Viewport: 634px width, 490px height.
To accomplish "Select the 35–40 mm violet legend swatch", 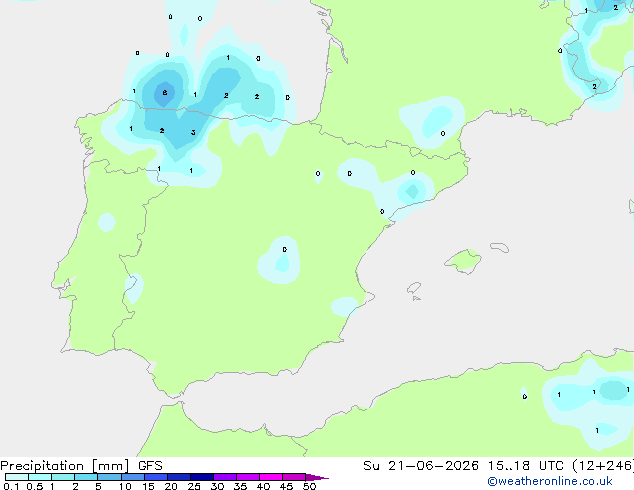I will coord(248,477).
